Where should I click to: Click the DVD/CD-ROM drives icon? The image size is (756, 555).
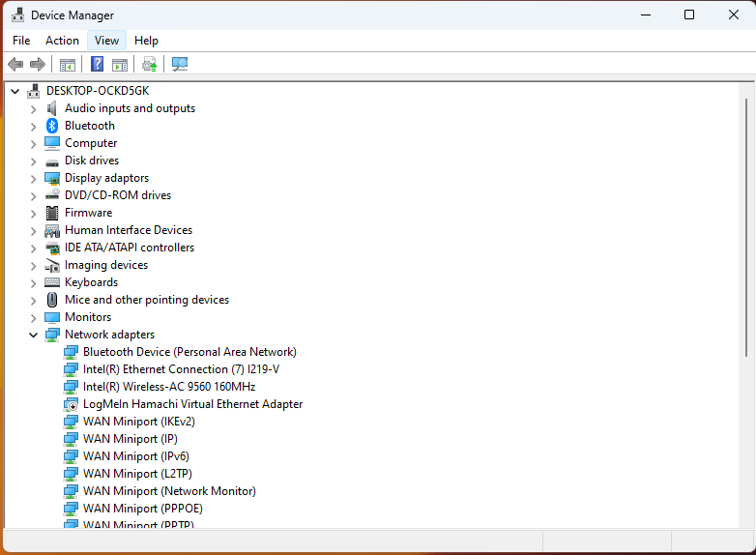point(52,194)
